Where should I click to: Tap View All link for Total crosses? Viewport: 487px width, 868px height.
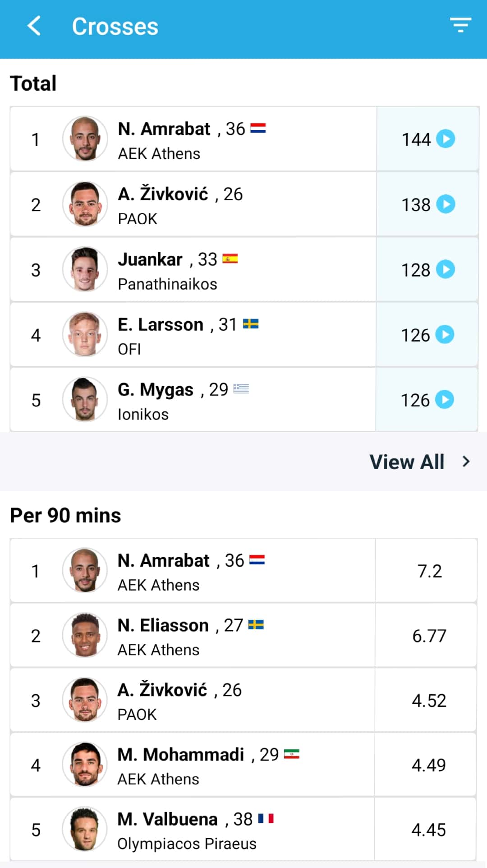click(x=407, y=462)
